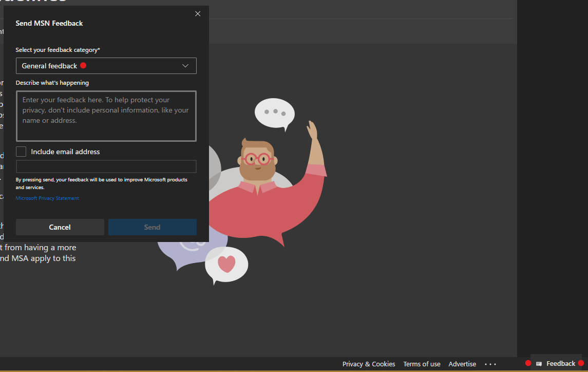
Task: Click the feedback category chevron arrow
Action: 185,66
